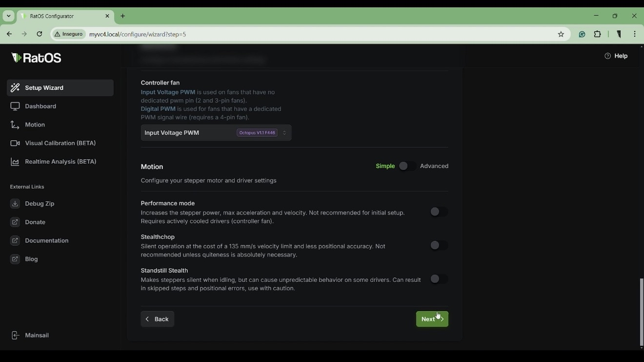Select Setup Wizard menu item
Image resolution: width=644 pixels, height=362 pixels.
60,88
